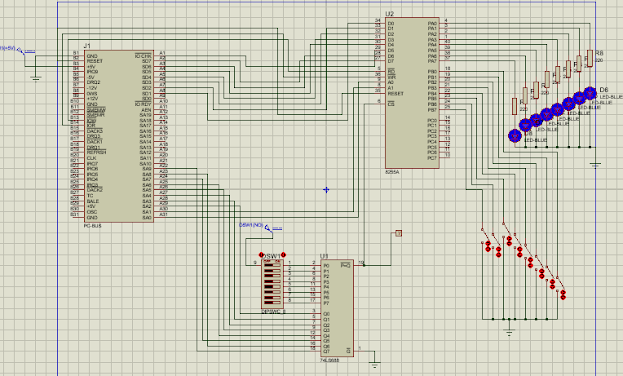Viewport: 623px width, 376px height.
Task: Click the left red actuator above DSW1
Action: point(261,255)
